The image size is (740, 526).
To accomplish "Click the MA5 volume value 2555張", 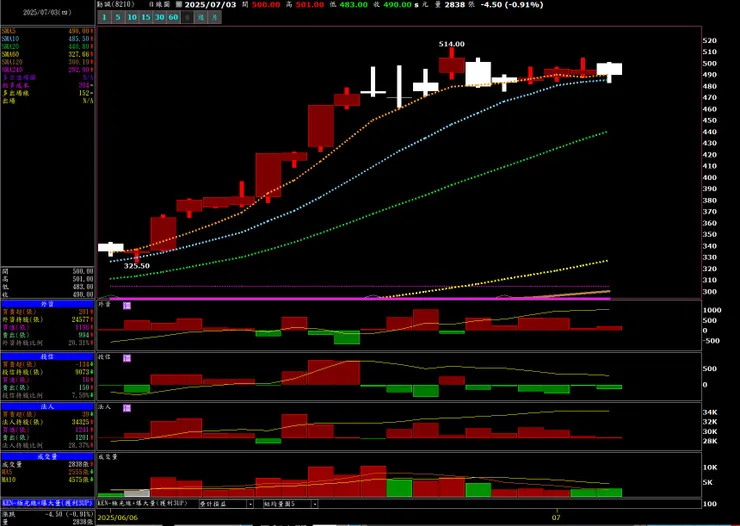I will [x=81, y=472].
